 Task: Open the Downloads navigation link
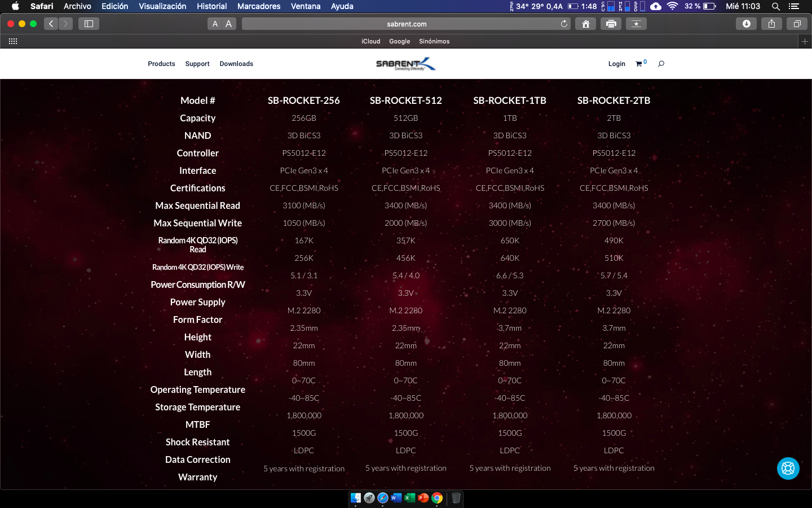[x=236, y=64]
